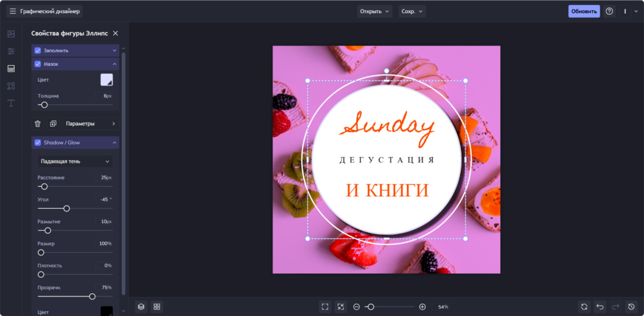Delete the shape with the trash icon
Viewport: 644px width, 316px height.
(38, 124)
